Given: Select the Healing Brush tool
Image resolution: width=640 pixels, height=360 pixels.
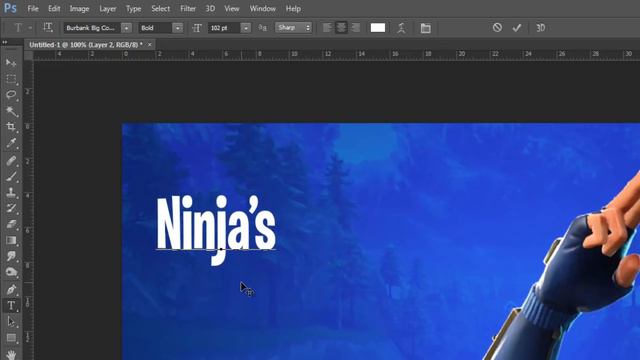Looking at the screenshot, I should (x=11, y=160).
